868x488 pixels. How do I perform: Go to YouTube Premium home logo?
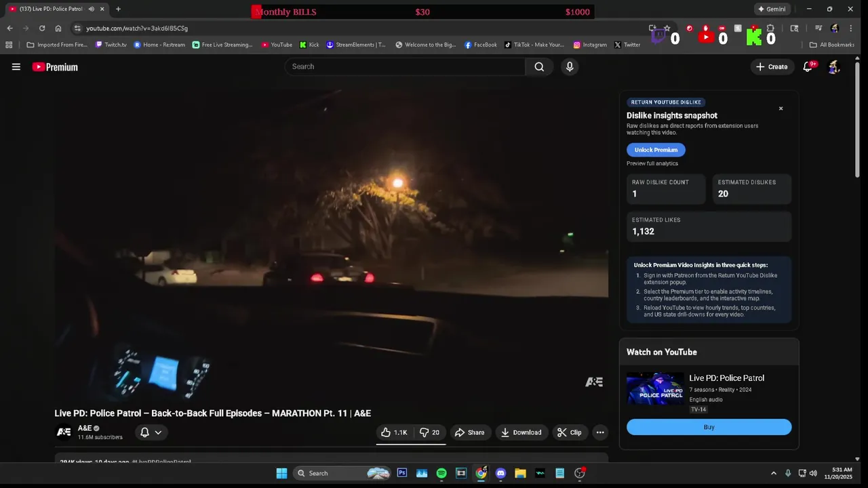click(x=55, y=66)
